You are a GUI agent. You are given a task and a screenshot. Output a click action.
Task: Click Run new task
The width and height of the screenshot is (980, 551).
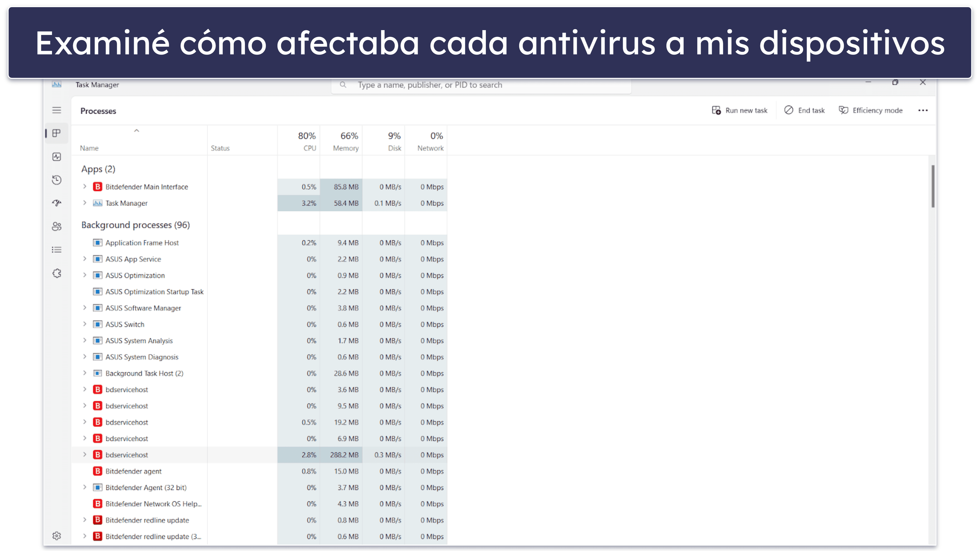click(x=739, y=110)
